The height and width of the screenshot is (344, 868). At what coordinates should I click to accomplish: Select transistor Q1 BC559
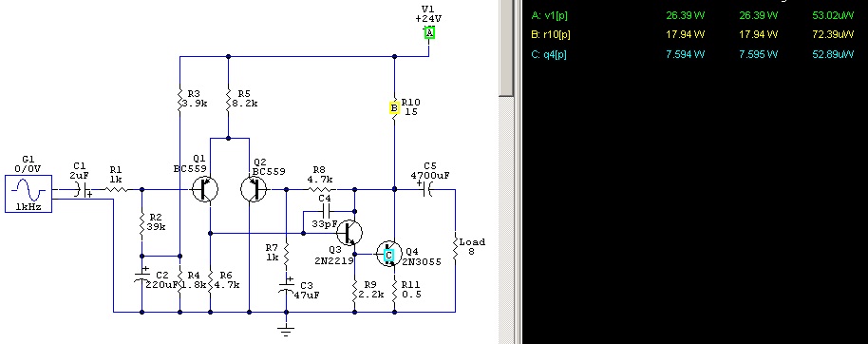point(204,189)
